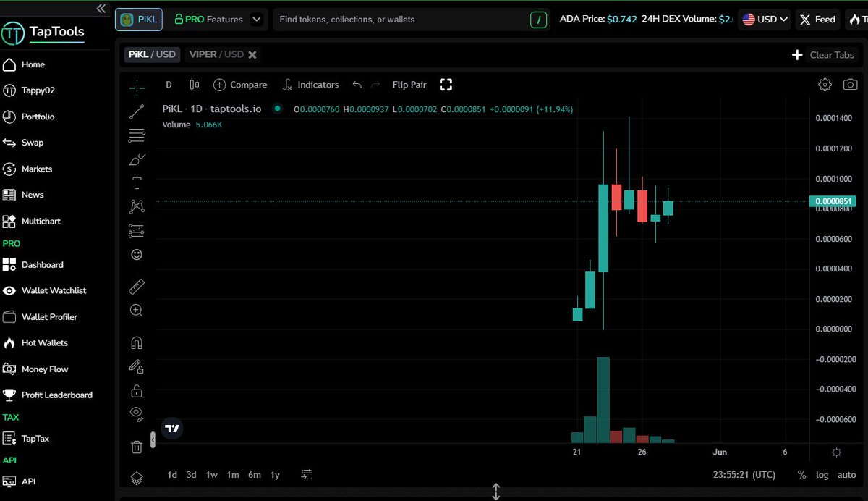Select the crosshair cursor tool
The width and height of the screenshot is (868, 501).
tap(136, 88)
